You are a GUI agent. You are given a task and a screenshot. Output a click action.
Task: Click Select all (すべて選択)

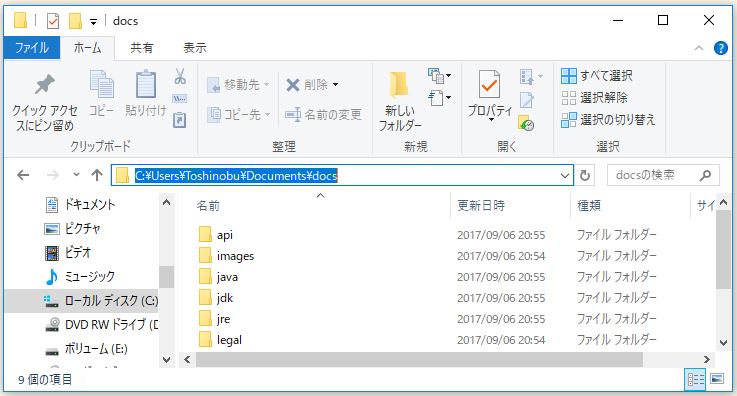point(596,76)
